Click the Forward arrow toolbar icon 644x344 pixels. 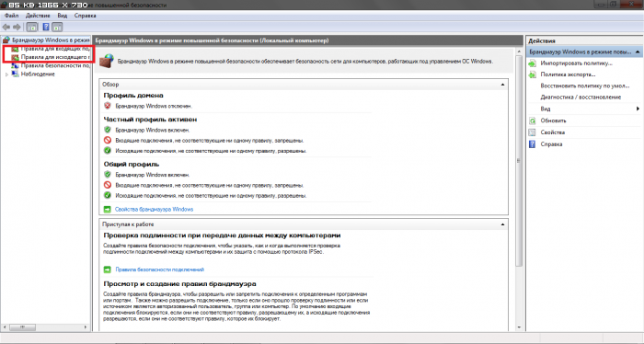(x=17, y=27)
